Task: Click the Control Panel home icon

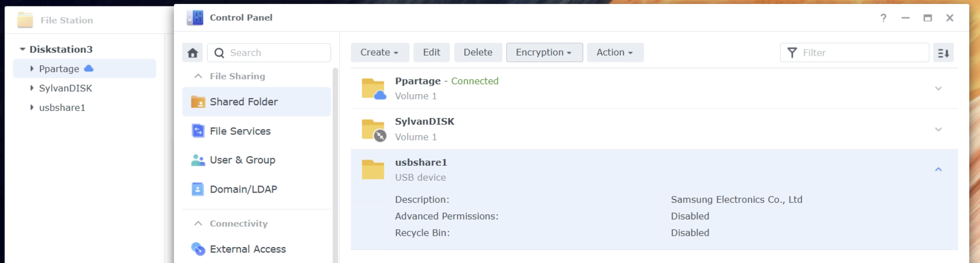Action: pyautogui.click(x=193, y=53)
